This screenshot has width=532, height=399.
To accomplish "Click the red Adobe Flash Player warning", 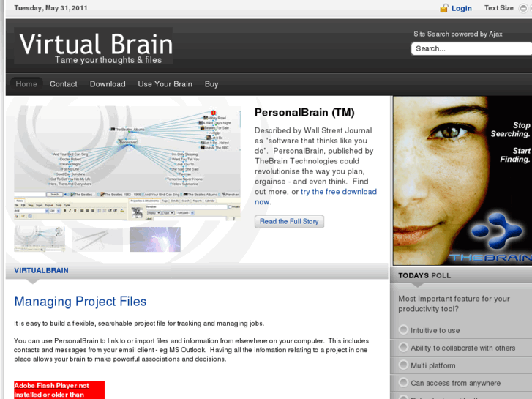I will (59, 389).
